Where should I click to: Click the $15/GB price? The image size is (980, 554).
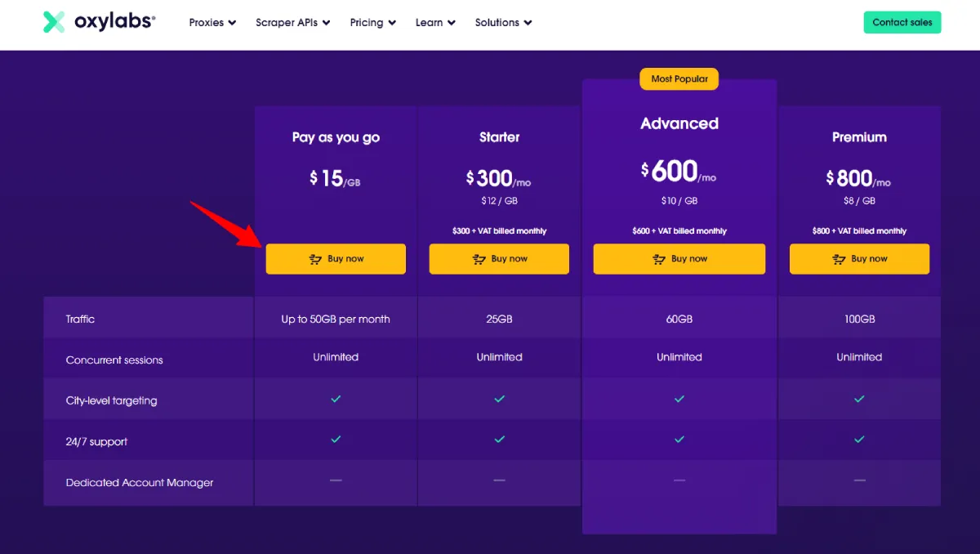coord(336,178)
